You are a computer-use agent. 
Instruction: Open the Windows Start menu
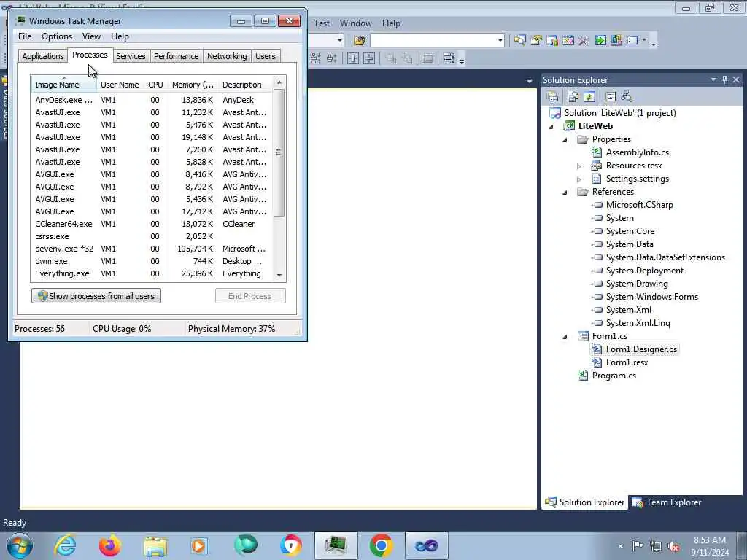20,545
